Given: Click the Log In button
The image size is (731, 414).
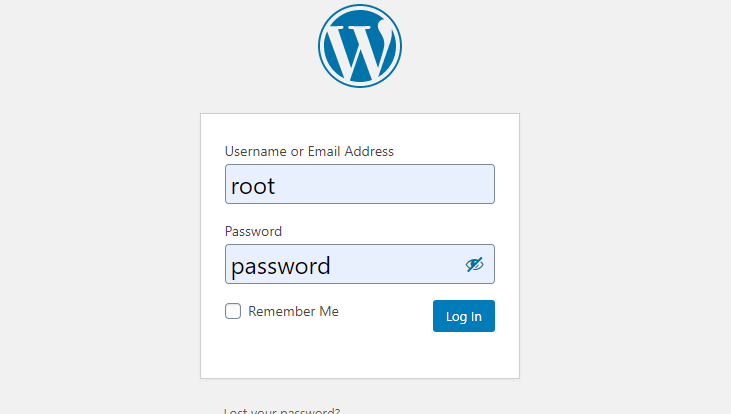Looking at the screenshot, I should point(464,316).
